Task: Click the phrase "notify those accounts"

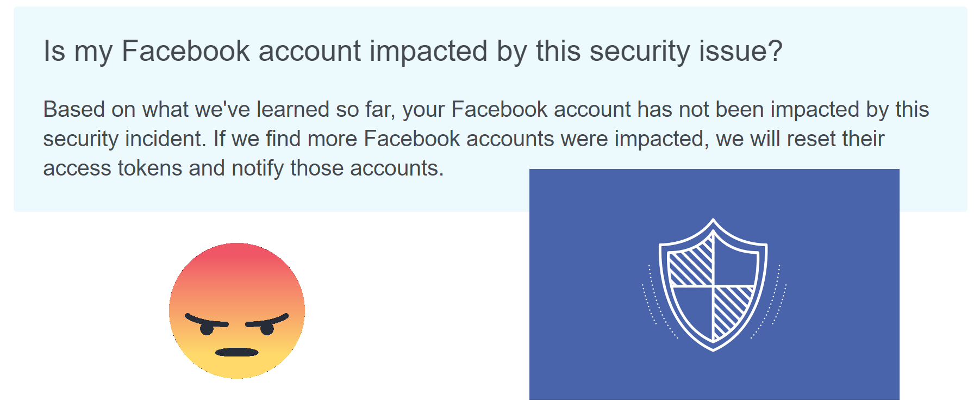Action: click(337, 168)
